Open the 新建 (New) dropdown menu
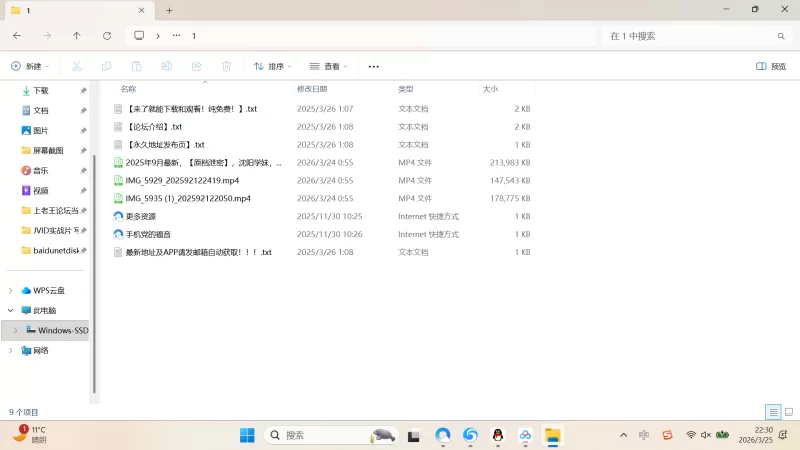The image size is (800, 450). (x=30, y=66)
